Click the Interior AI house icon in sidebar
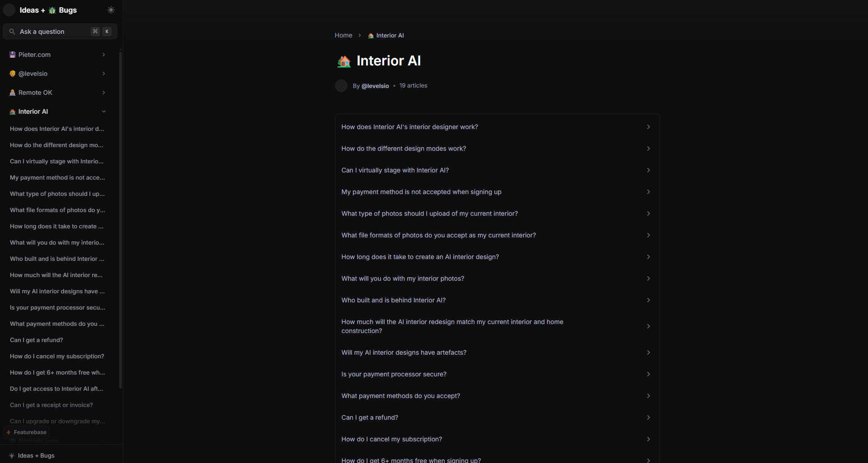 tap(13, 111)
